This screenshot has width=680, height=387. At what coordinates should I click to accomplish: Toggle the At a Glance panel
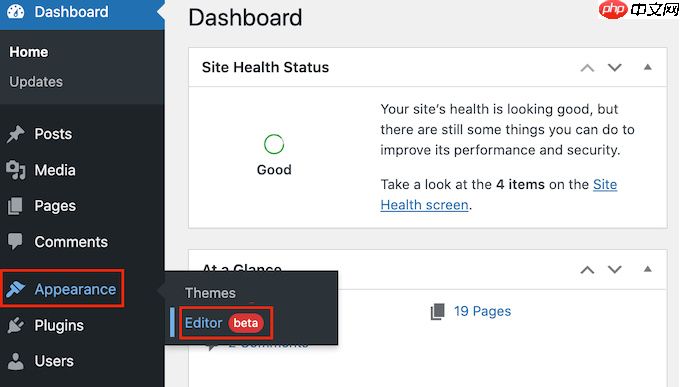pyautogui.click(x=647, y=269)
